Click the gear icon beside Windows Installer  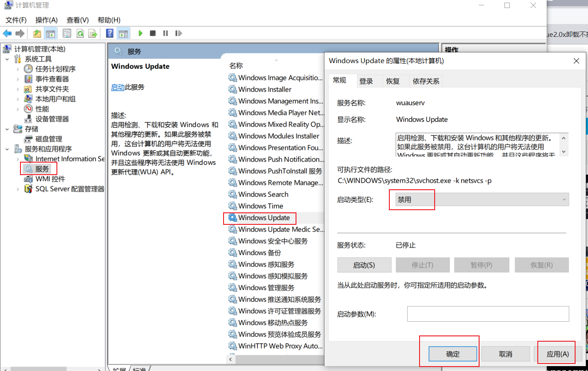click(232, 89)
